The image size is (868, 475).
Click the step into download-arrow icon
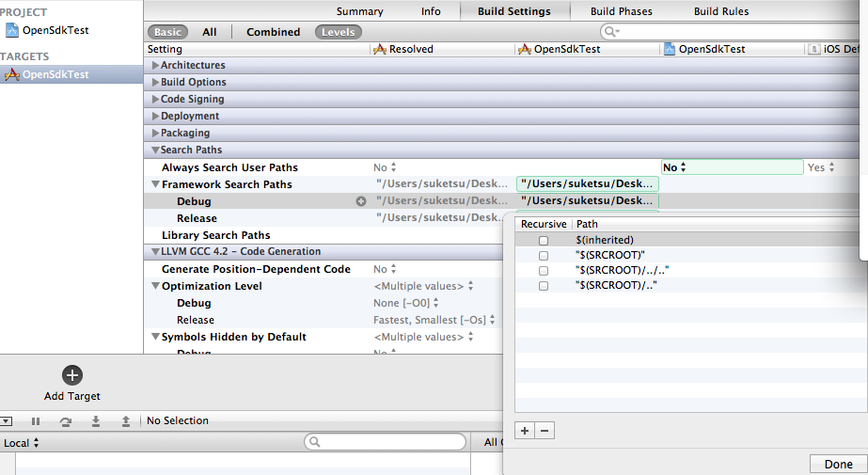coord(96,421)
